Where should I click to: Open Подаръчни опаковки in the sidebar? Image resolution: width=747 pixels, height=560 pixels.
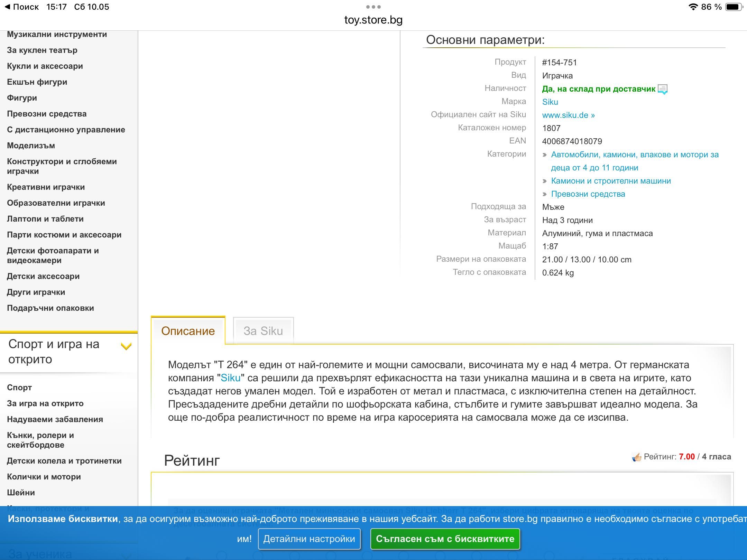(50, 308)
